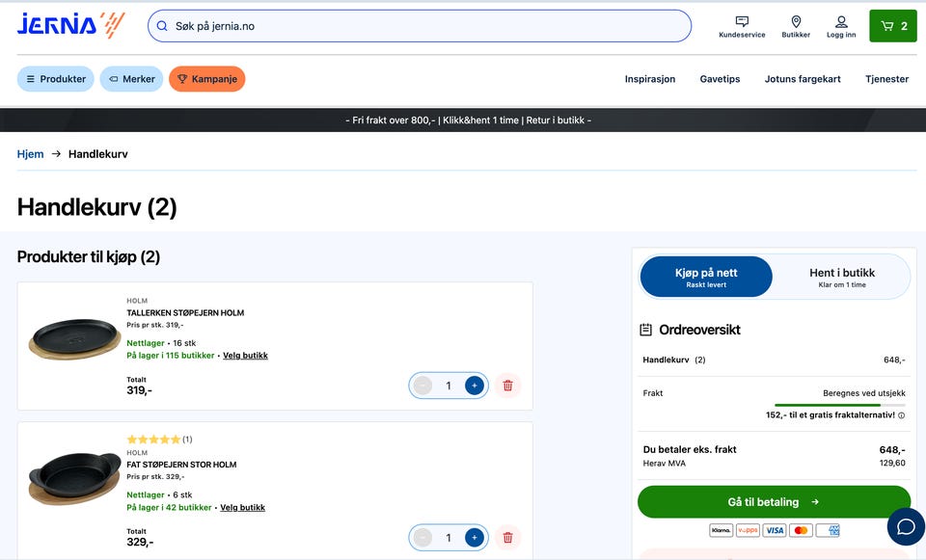Screen dimensions: 926x560
Task: Open Jotuns fargekart
Action: point(803,79)
